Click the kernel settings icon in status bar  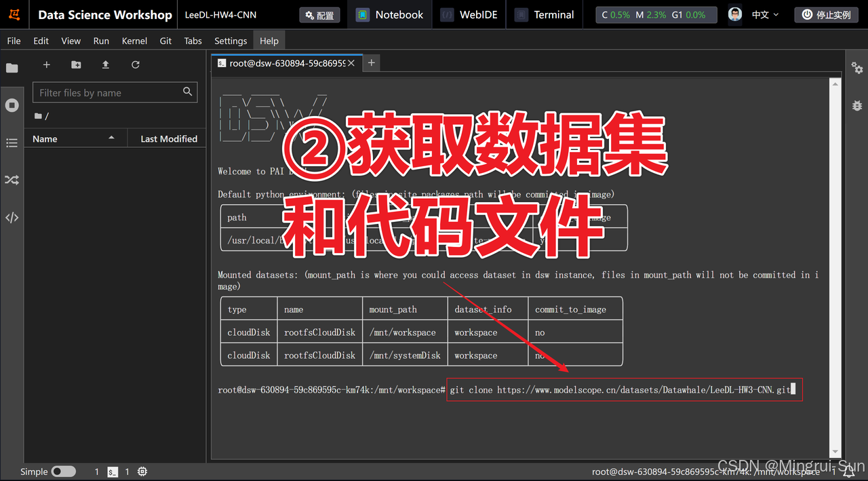pyautogui.click(x=142, y=472)
